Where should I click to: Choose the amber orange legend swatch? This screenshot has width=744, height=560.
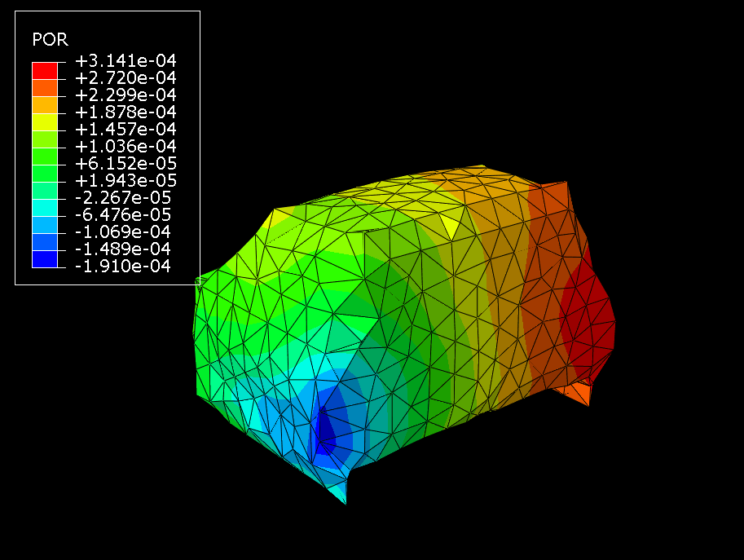point(45,104)
